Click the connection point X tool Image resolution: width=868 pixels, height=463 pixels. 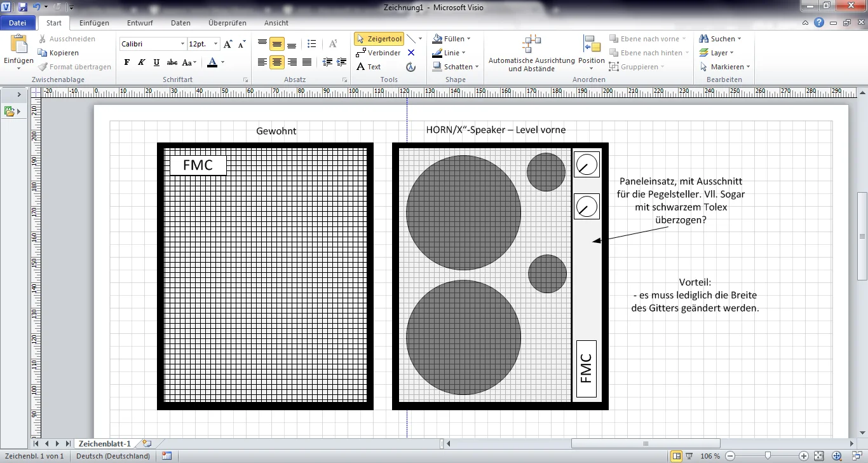[411, 53]
